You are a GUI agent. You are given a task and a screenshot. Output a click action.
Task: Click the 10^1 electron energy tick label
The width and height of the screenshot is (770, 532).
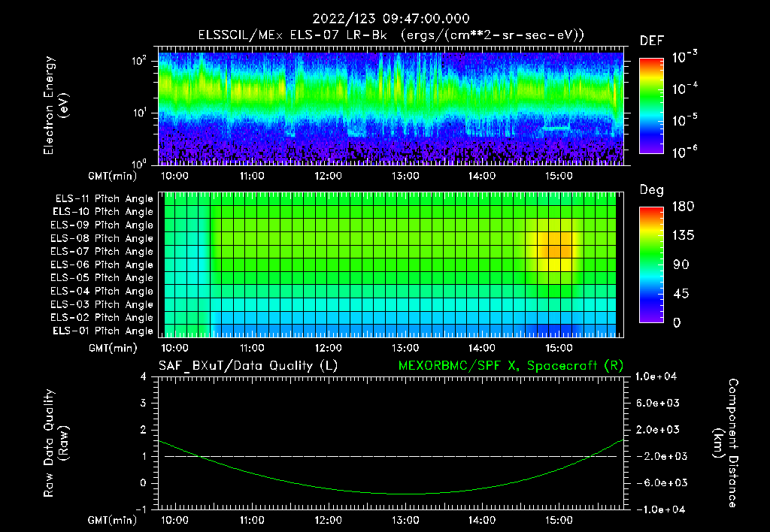(139, 113)
